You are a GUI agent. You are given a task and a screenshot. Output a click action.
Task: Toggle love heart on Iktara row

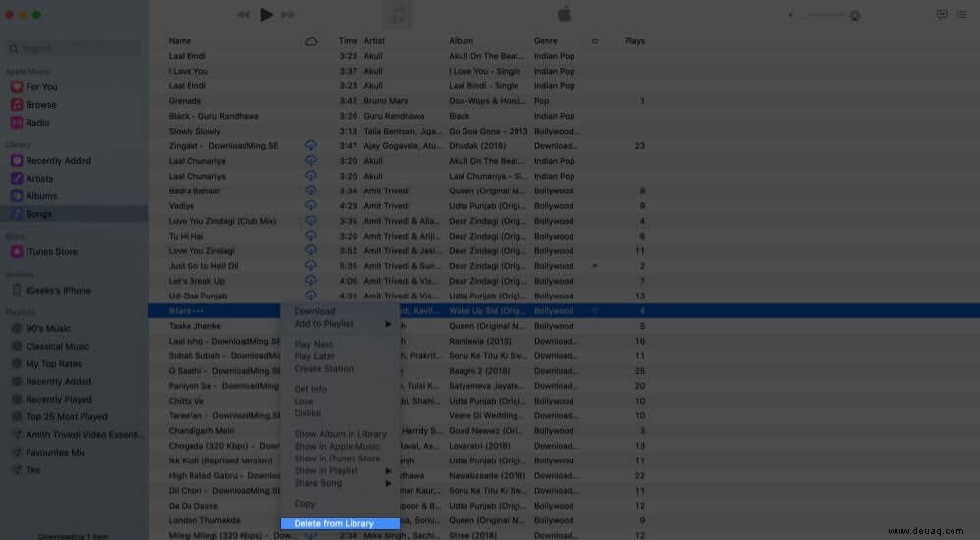(x=594, y=310)
